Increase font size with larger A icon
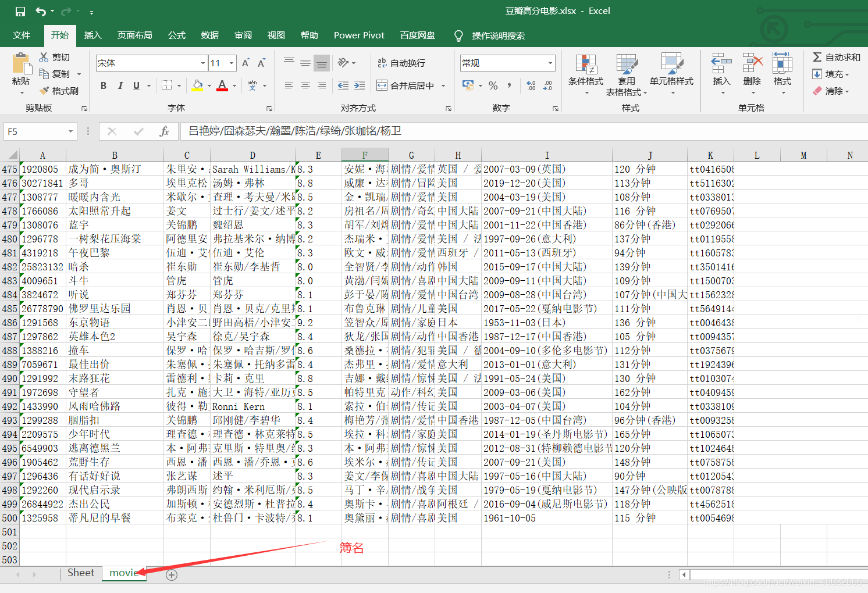This screenshot has width=868, height=593. pyautogui.click(x=246, y=63)
